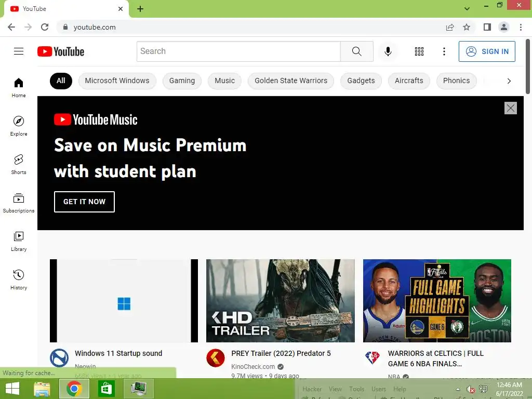Screen dimensions: 532x399
Task: Share this page icon in address bar
Action: (x=450, y=27)
